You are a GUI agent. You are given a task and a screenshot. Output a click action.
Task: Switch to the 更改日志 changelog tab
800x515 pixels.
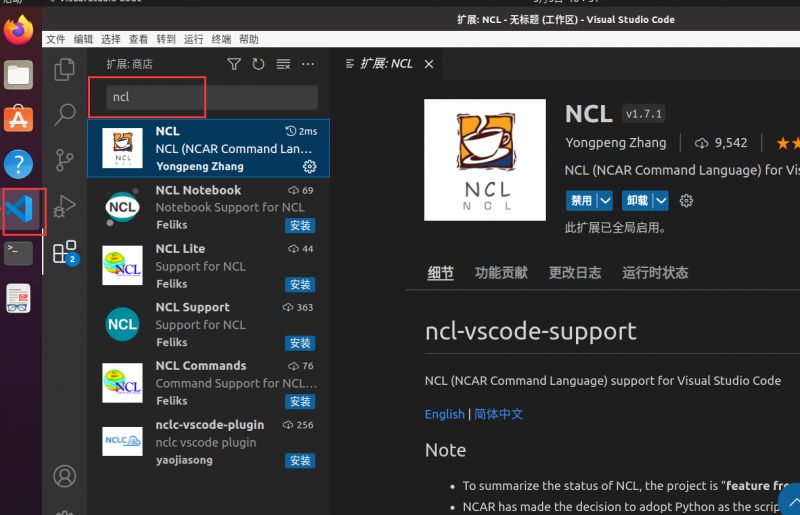click(x=575, y=273)
